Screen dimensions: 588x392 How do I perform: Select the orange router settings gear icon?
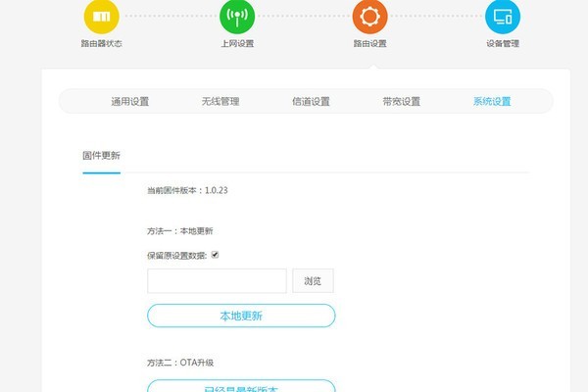pos(369,17)
